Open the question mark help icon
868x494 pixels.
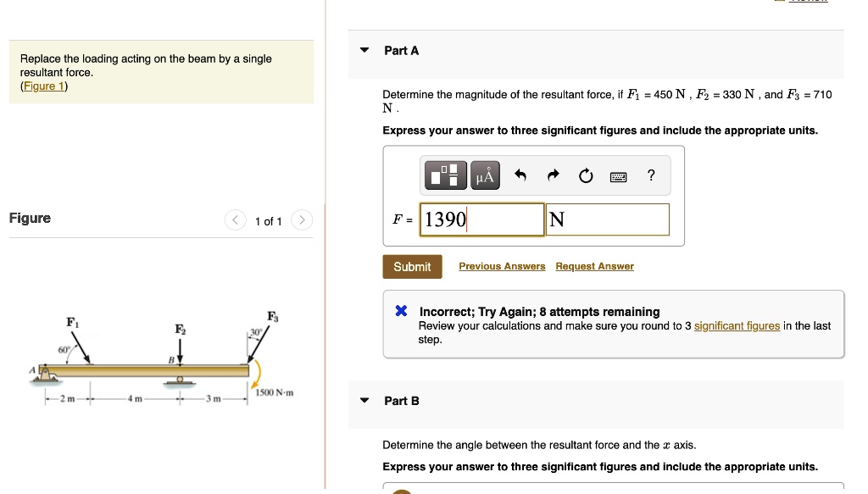[650, 175]
